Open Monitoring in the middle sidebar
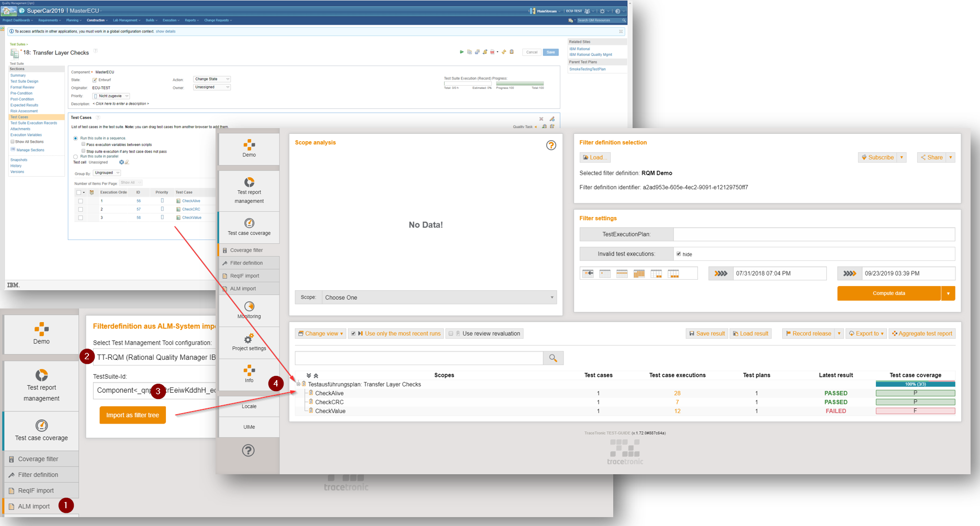The height and width of the screenshot is (526, 980). (249, 310)
